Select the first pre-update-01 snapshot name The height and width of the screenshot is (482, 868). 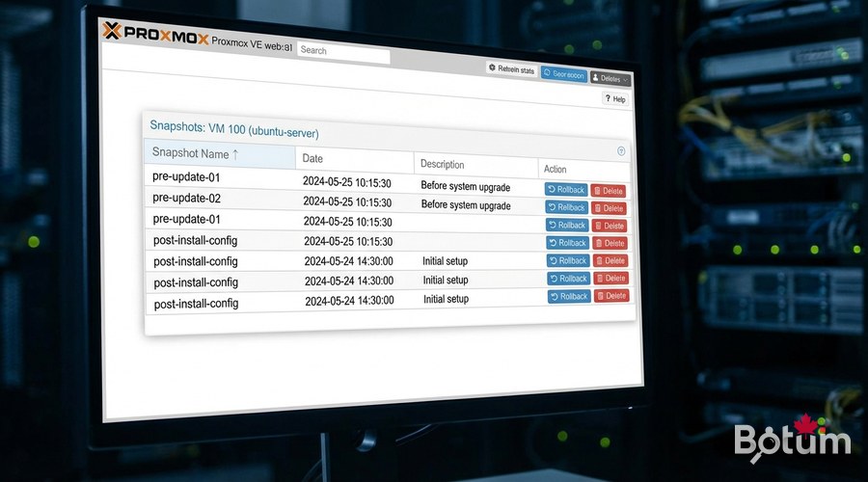pos(186,177)
